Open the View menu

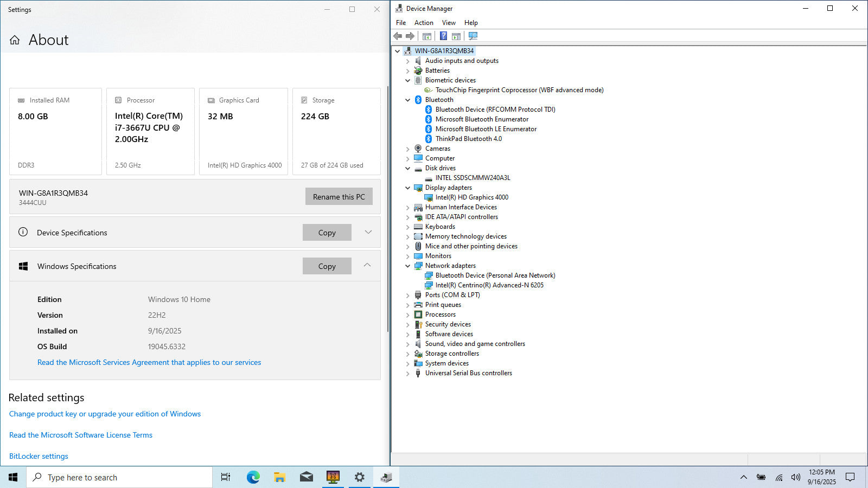point(448,23)
